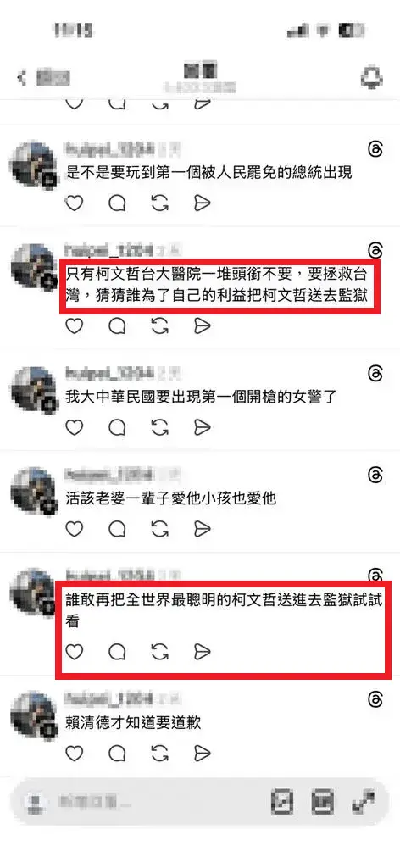Reply to the 台大醫院 comment
Screen dimensions: 400x868
[117, 326]
